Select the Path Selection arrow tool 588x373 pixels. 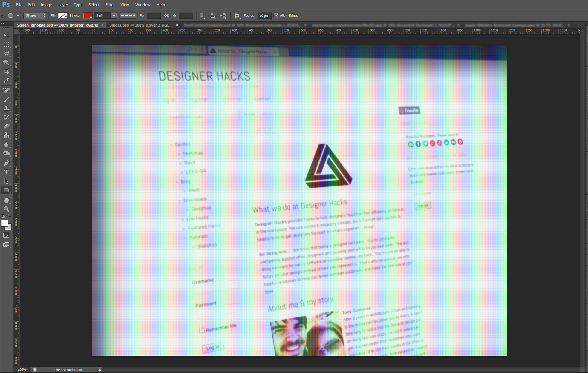click(x=6, y=181)
